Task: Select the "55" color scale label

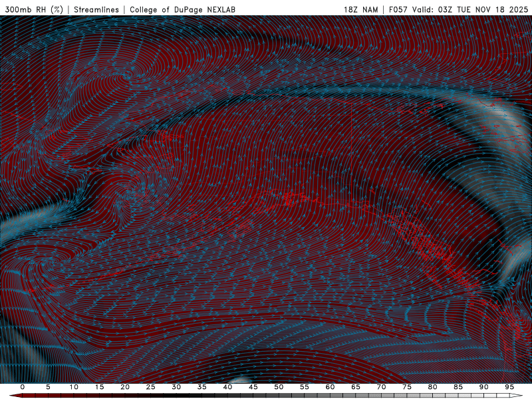Action: point(305,387)
